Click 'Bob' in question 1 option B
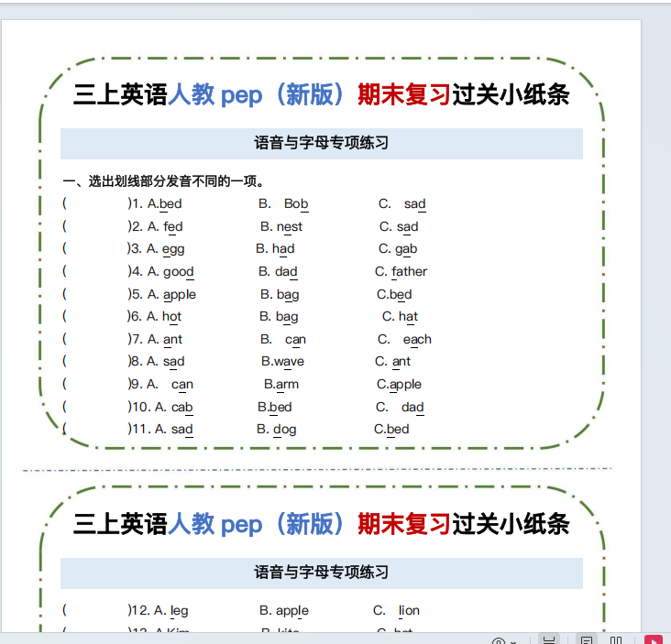 pos(296,204)
